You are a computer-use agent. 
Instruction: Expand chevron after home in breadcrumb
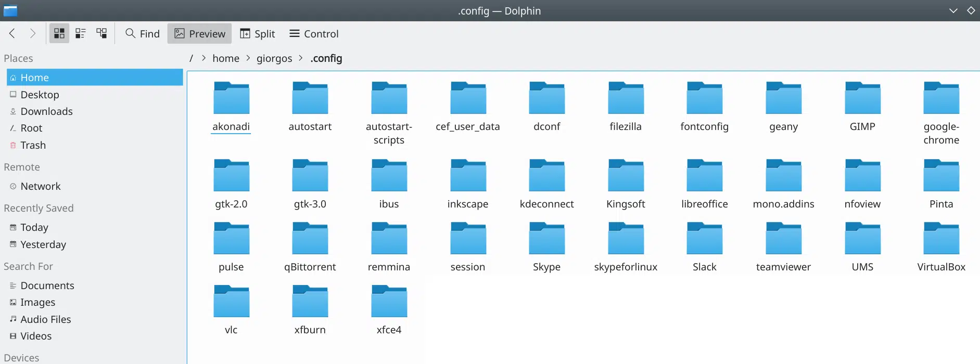[x=248, y=58]
